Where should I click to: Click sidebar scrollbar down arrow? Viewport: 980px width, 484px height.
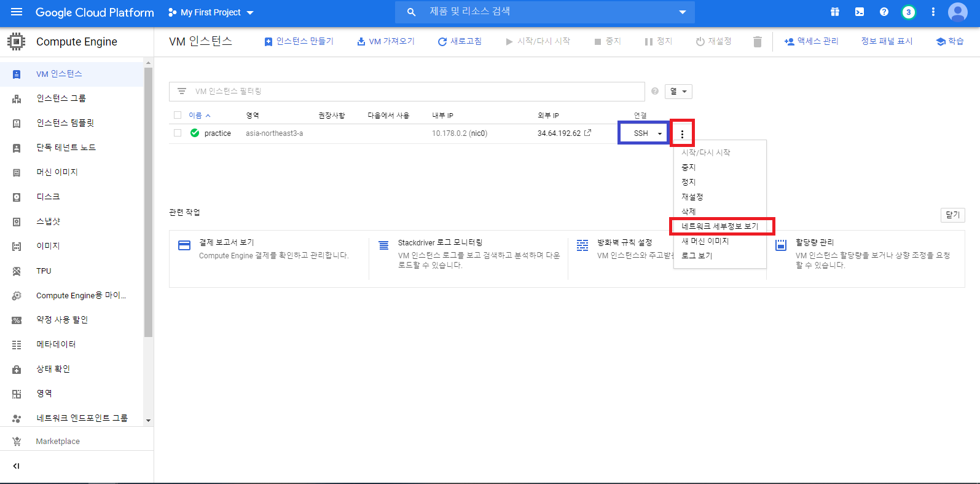(x=148, y=421)
